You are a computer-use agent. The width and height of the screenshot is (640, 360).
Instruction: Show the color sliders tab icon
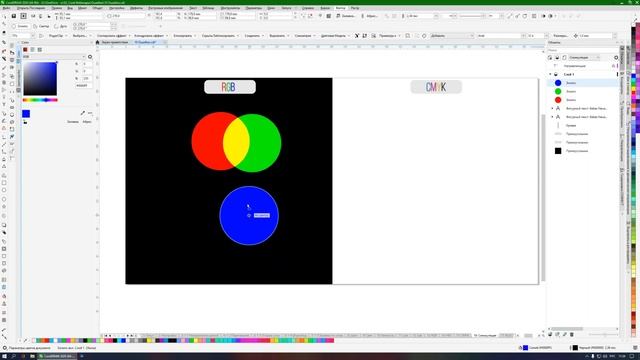(32, 49)
